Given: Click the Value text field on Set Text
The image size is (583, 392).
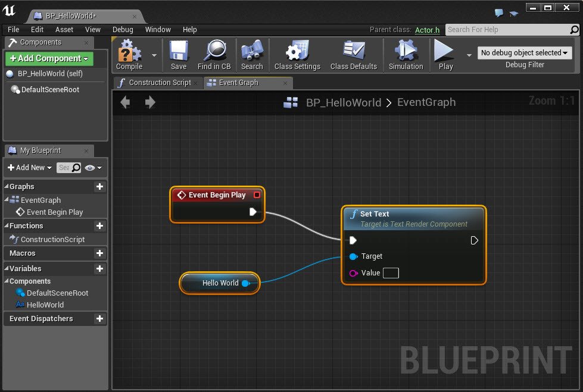Looking at the screenshot, I should (x=391, y=273).
